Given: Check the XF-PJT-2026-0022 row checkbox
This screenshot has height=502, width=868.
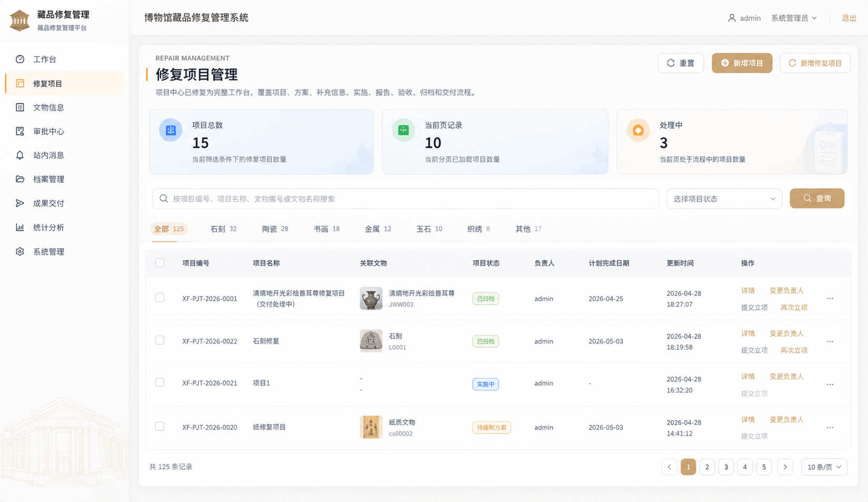Looking at the screenshot, I should tap(159, 340).
